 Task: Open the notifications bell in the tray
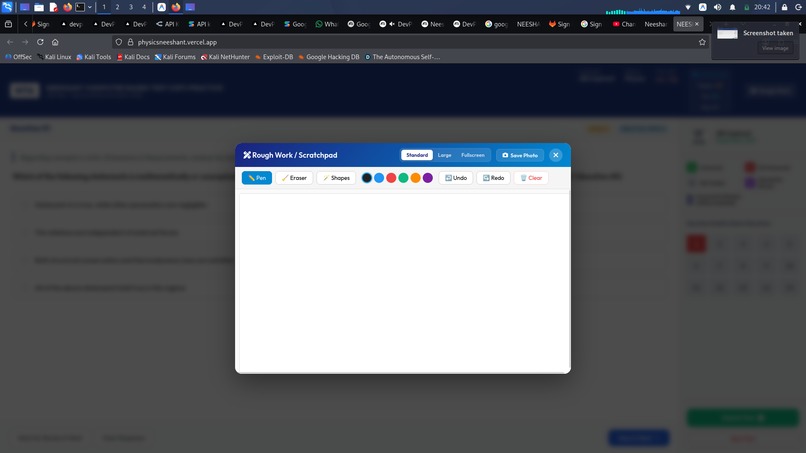point(732,7)
